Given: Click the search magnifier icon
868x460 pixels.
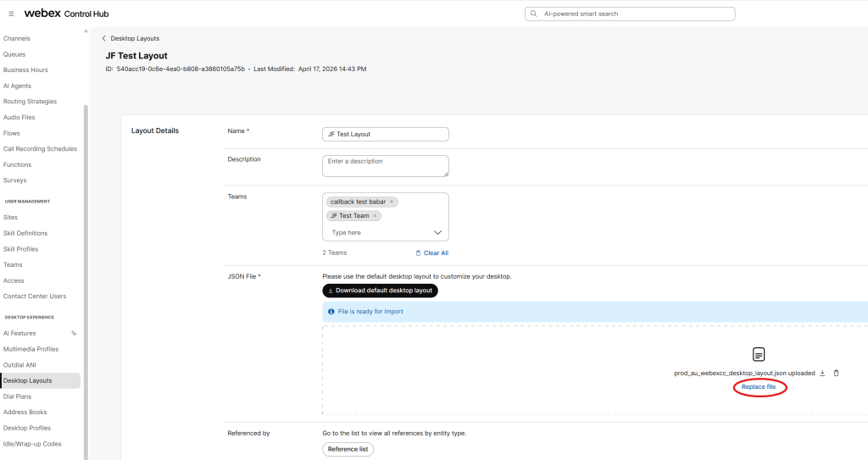Looking at the screenshot, I should click(x=532, y=14).
